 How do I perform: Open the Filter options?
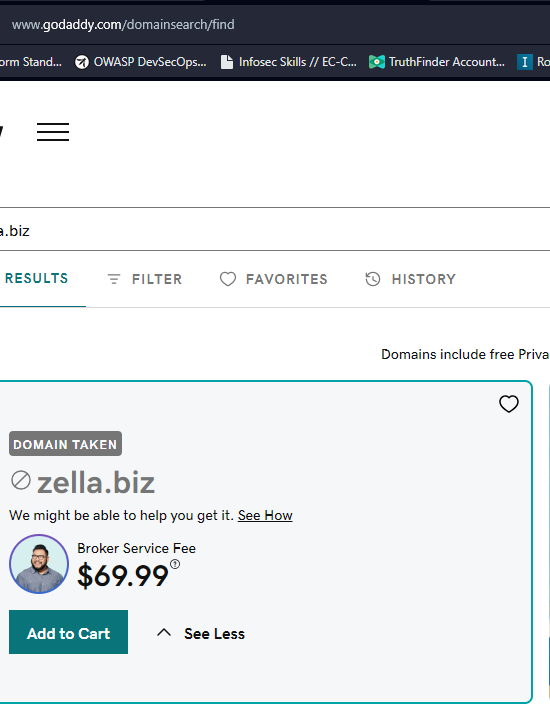145,279
